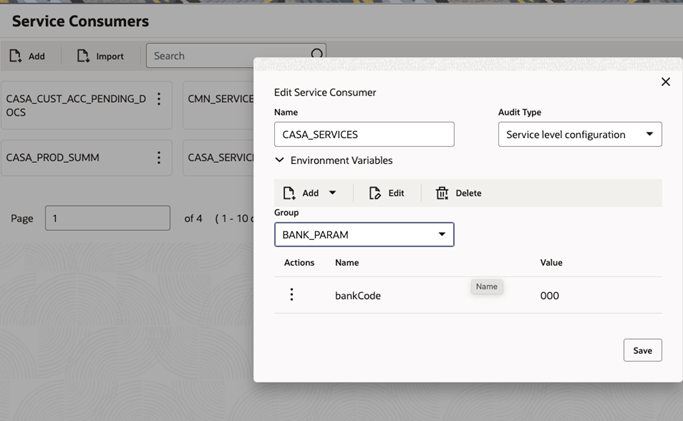Close the Edit Service Consumer dialog
The height and width of the screenshot is (421, 683).
666,82
